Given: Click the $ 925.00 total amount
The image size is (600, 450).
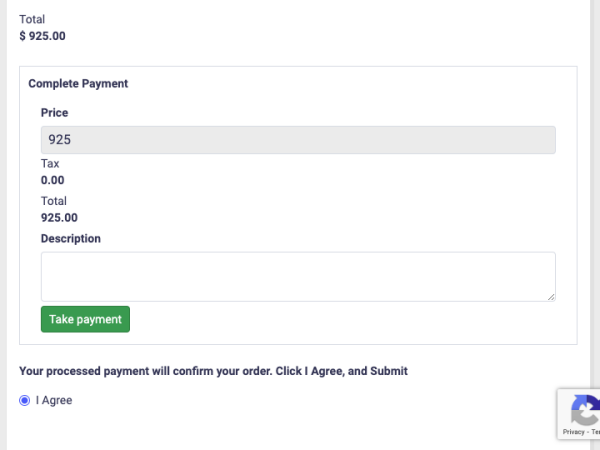Looking at the screenshot, I should [42, 36].
